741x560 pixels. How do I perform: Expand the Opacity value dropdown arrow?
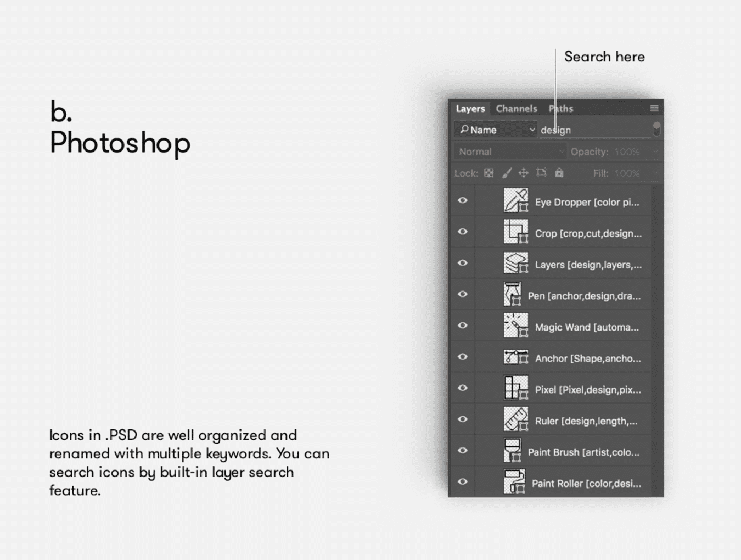coord(655,152)
